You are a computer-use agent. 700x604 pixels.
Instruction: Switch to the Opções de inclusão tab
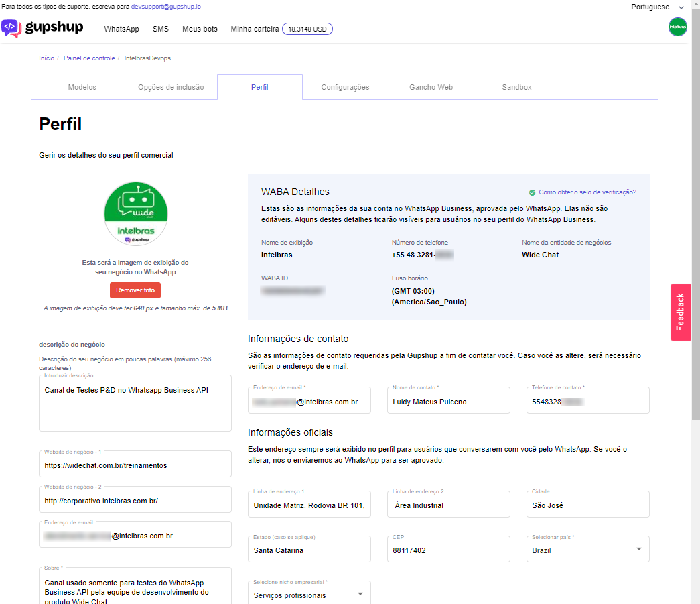[x=171, y=87]
